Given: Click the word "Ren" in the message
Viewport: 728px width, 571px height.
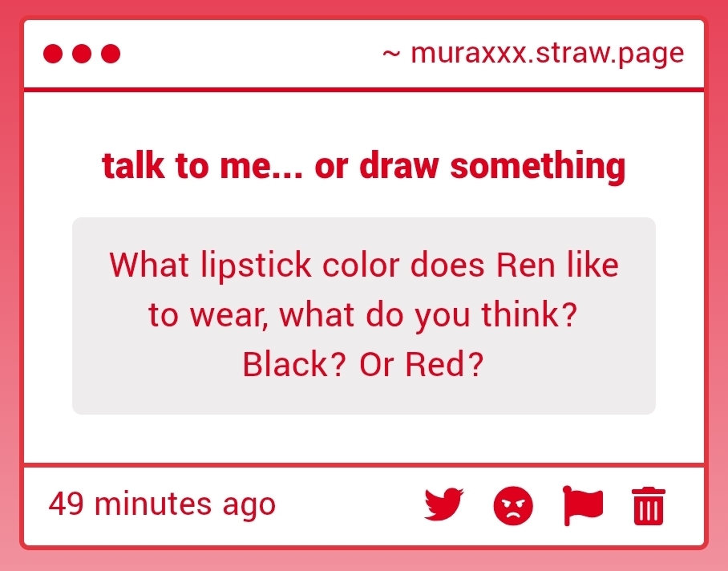Looking at the screenshot, I should 524,265.
